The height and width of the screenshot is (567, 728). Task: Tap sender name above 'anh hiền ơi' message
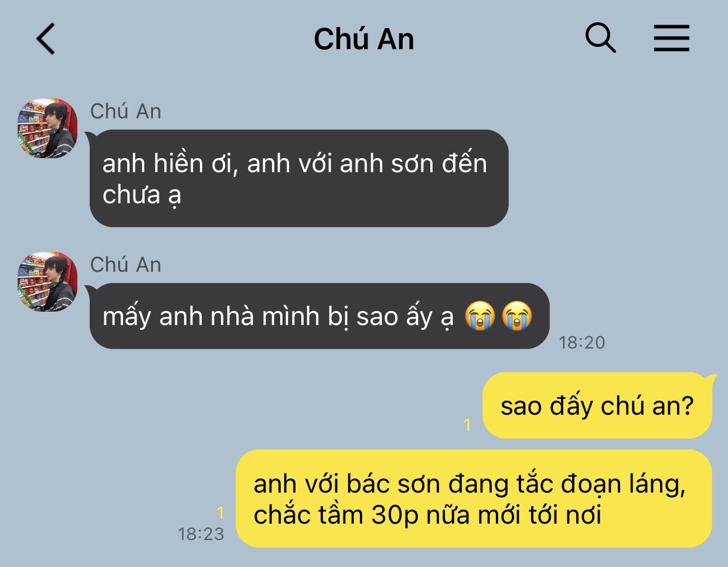click(125, 111)
